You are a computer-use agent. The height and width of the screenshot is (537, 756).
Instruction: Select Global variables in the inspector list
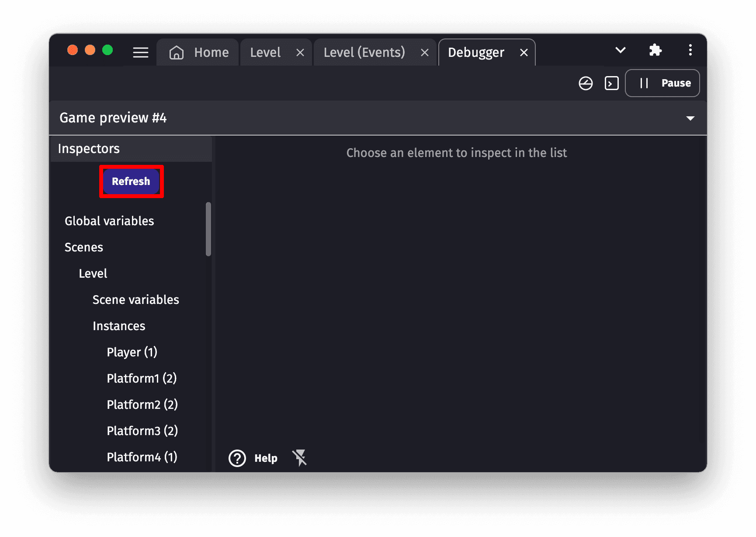pyautogui.click(x=109, y=221)
